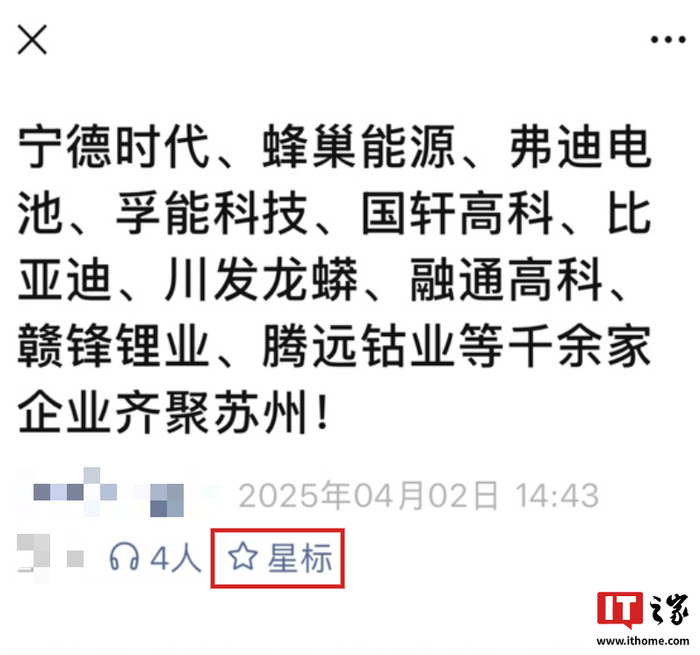Open the three-dot more options menu

(x=668, y=40)
